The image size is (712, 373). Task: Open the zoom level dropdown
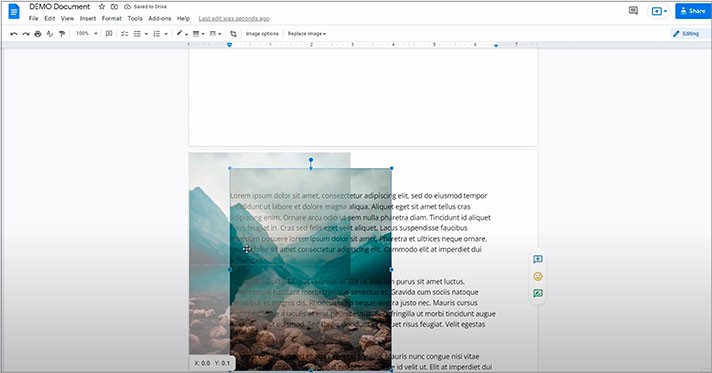tap(86, 34)
